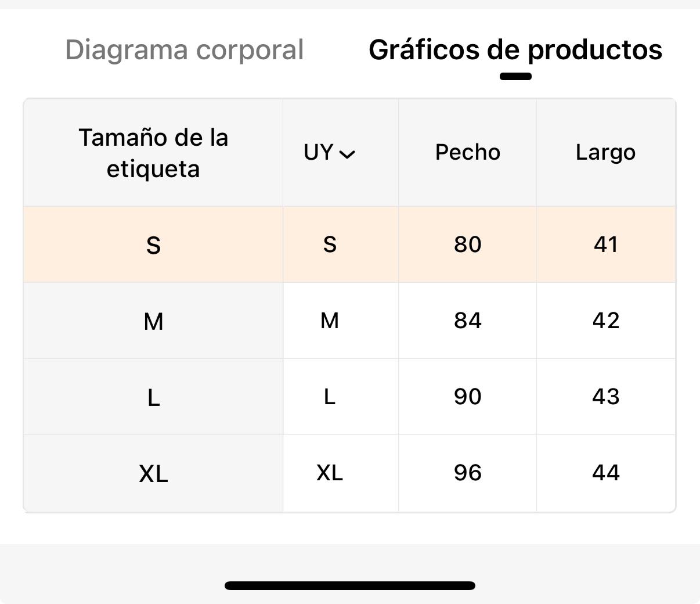The width and height of the screenshot is (700, 604).
Task: Select the highlighted S size label
Action: coord(153,245)
